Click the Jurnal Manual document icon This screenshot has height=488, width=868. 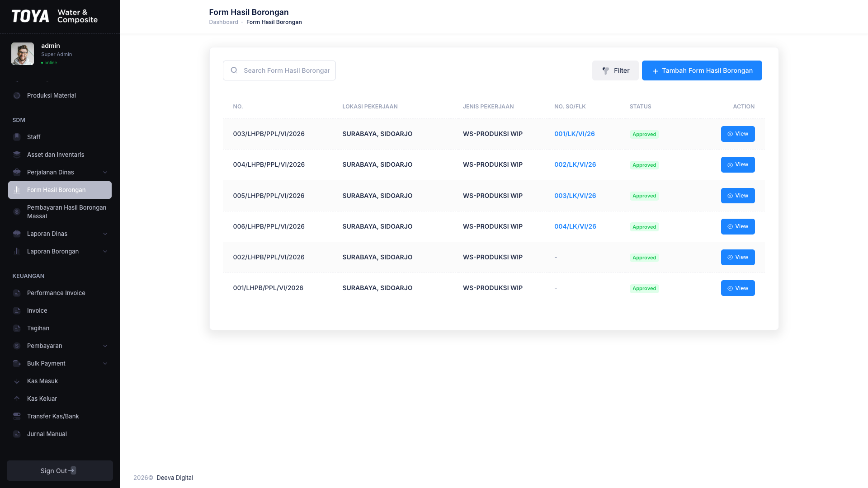17,434
